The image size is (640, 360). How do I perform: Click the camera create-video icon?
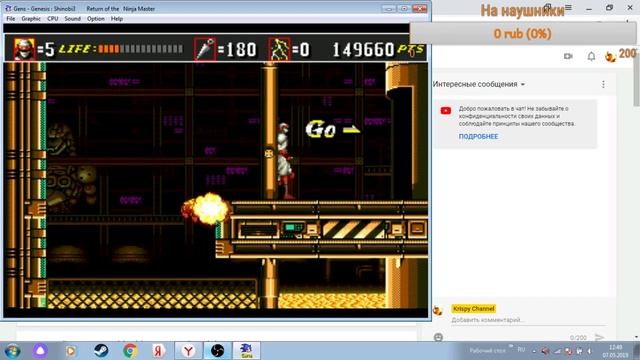point(568,56)
